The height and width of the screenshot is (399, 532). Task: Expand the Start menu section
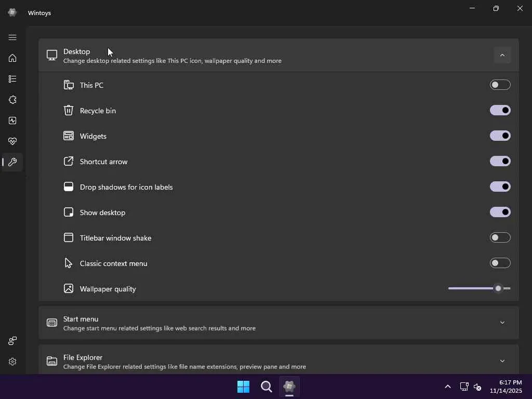pyautogui.click(x=502, y=323)
